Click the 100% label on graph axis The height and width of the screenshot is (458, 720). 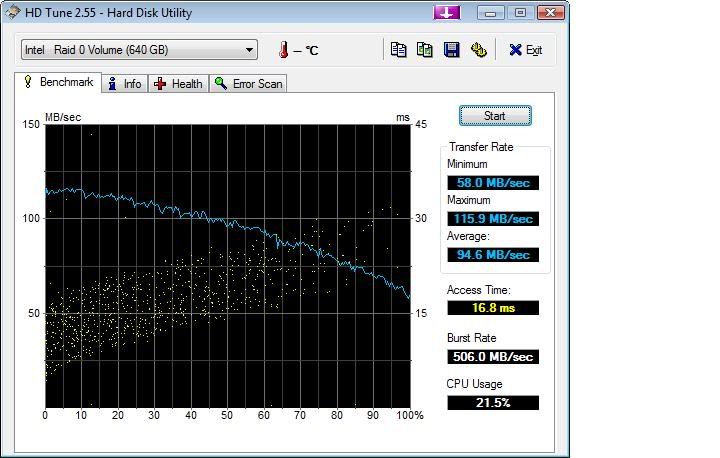[x=410, y=415]
